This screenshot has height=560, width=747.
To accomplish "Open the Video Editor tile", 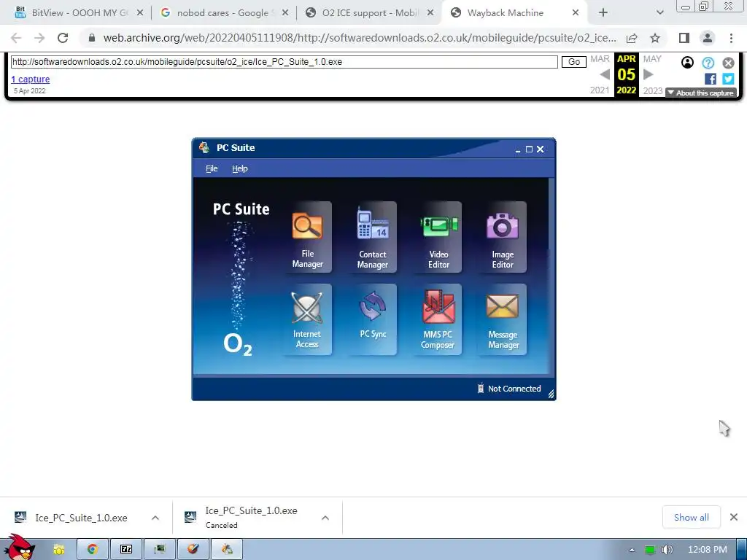I will point(438,237).
